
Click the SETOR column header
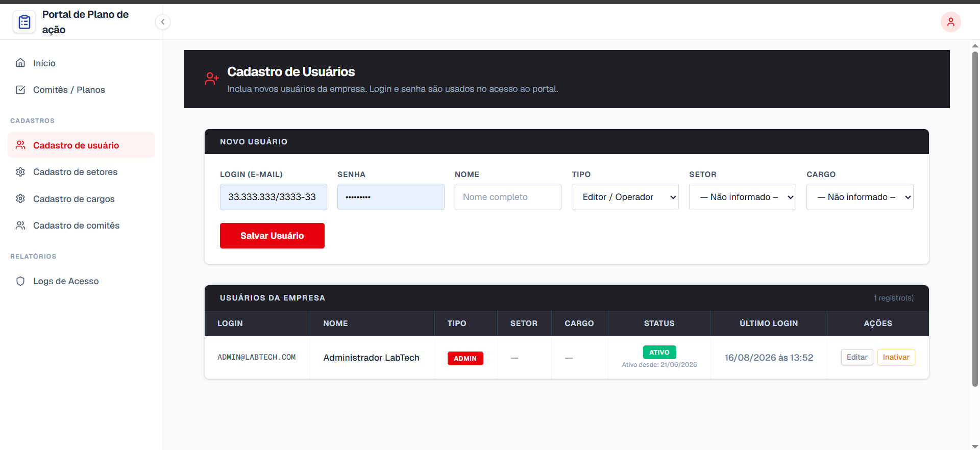pyautogui.click(x=524, y=323)
